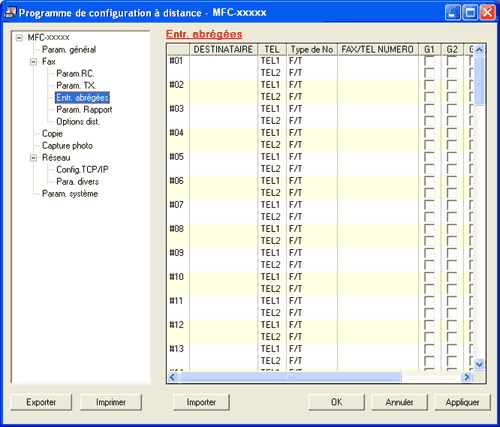500x427 pixels.
Task: Tick the G1 checkbox for #01 TEL1
Action: 429,61
